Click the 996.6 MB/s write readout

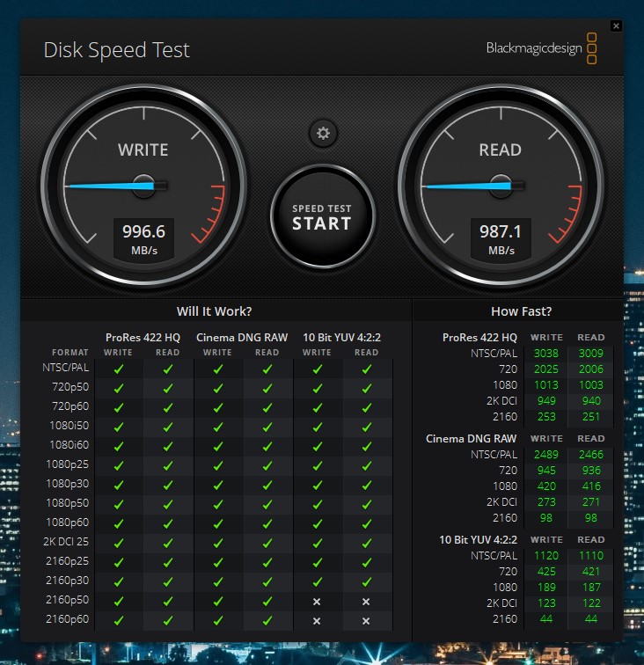point(143,239)
